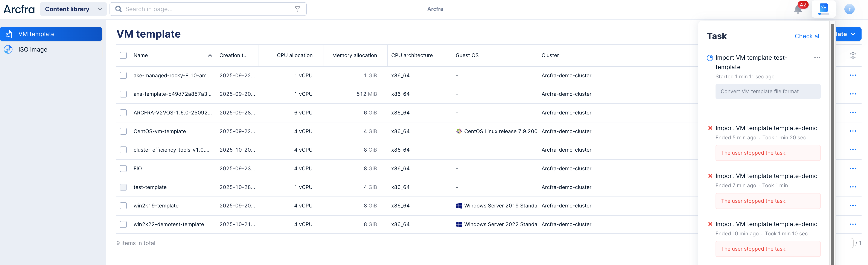Click the Arcfra logo

coord(19,9)
